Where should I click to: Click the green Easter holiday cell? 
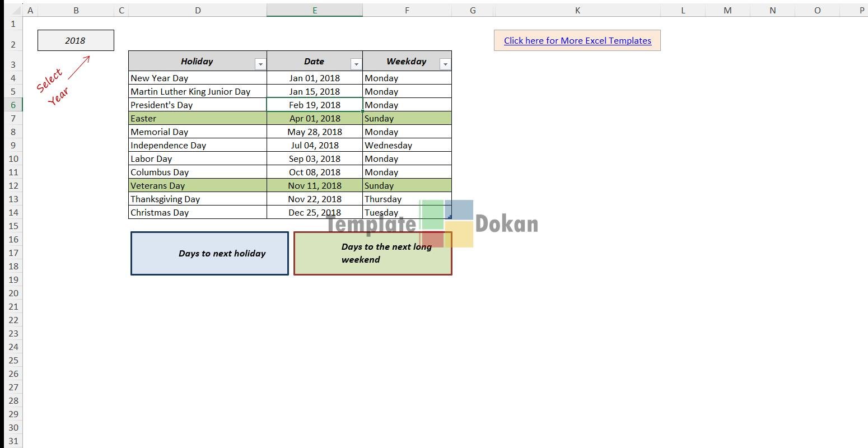198,118
